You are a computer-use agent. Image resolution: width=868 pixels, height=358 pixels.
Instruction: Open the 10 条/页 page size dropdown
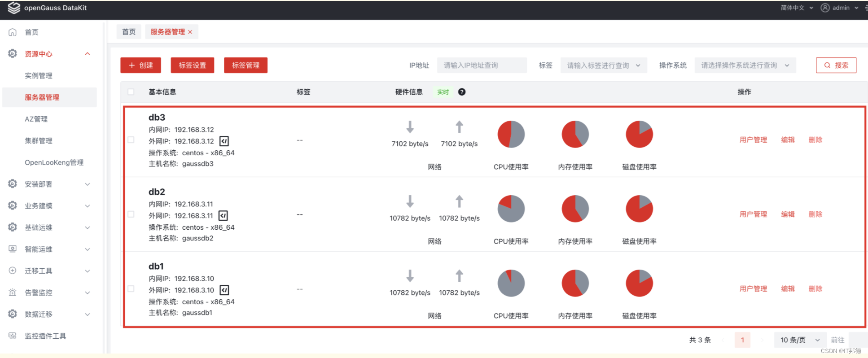click(800, 340)
